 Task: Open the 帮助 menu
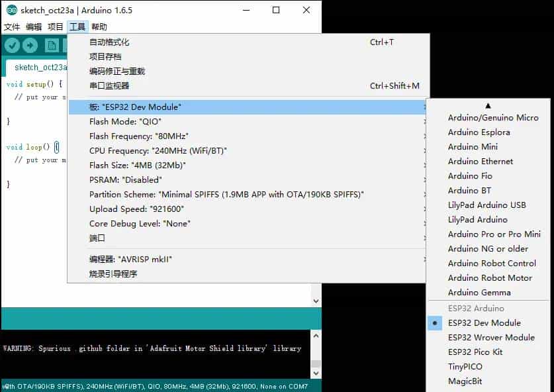pyautogui.click(x=98, y=26)
